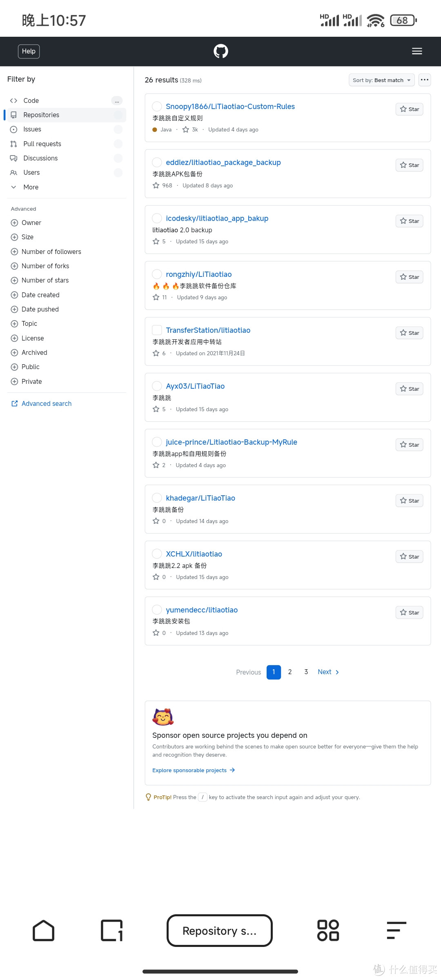Expand the More filter types list

(x=67, y=187)
